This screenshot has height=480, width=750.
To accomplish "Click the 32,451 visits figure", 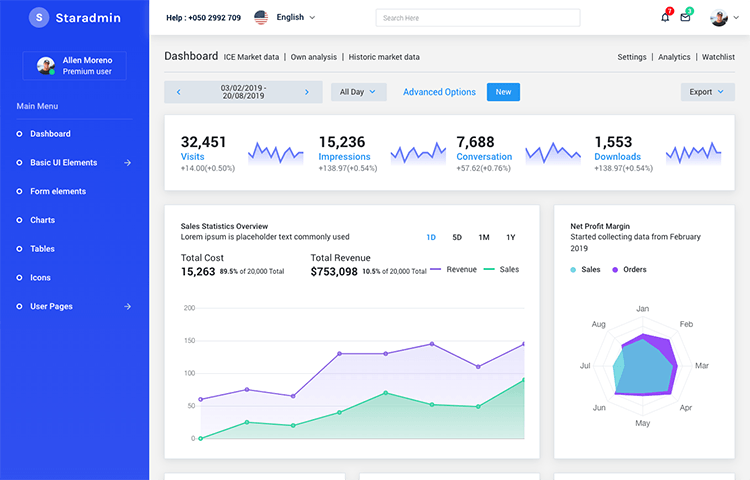I will pyautogui.click(x=203, y=142).
